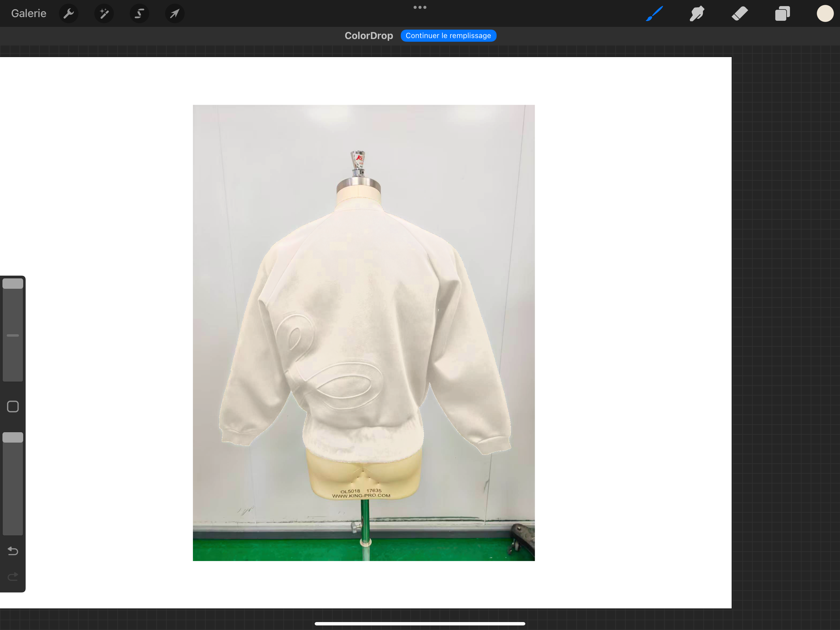Open the Adjustments magic wand menu
The image size is (840, 630).
point(104,14)
